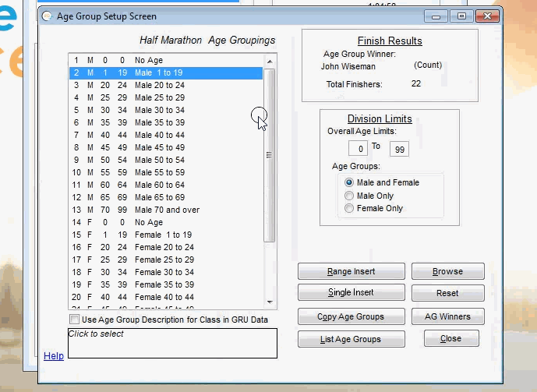Select the Male 35 to 39 row

click(166, 122)
